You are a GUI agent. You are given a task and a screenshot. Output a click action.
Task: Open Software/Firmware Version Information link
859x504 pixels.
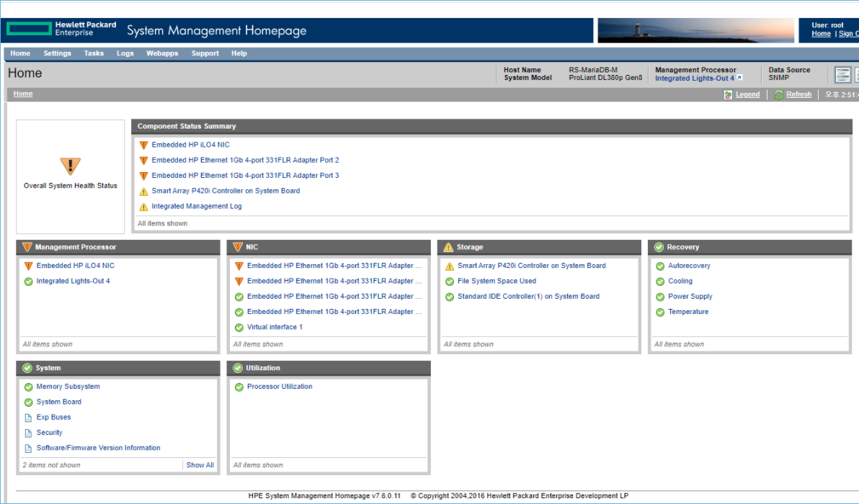point(98,448)
